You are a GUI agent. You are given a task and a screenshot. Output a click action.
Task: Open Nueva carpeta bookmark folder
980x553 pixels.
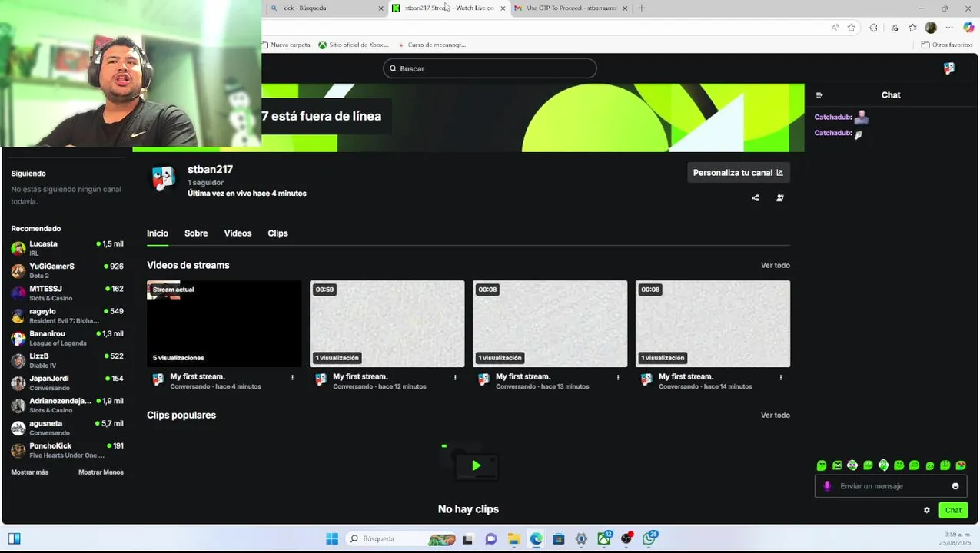(x=286, y=45)
